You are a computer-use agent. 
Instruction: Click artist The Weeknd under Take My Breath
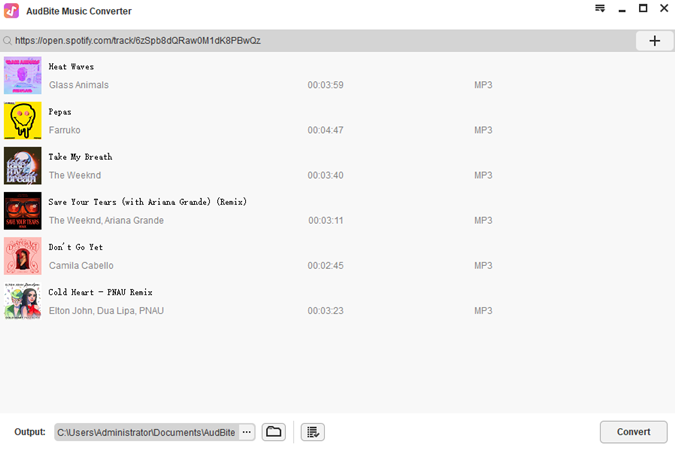(75, 175)
